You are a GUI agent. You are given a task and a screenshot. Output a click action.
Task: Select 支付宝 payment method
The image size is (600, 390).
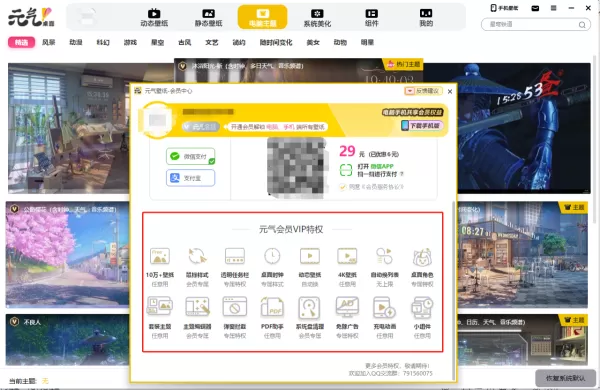point(191,178)
